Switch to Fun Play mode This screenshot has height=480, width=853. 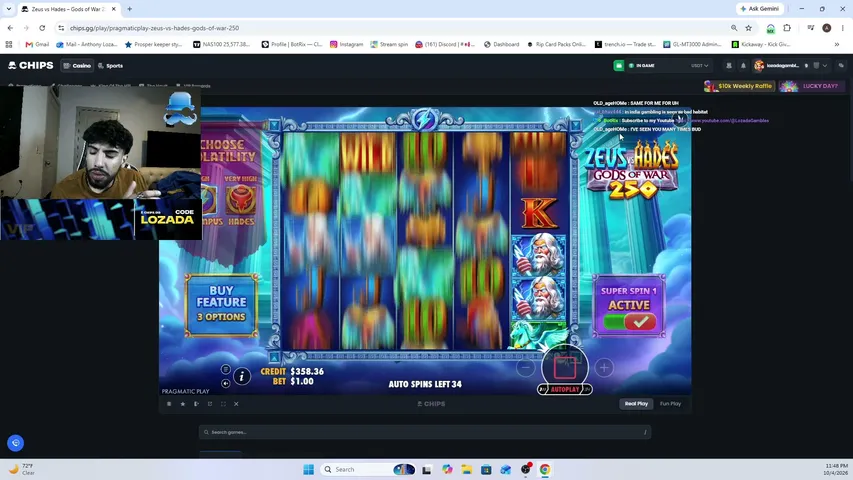[670, 404]
